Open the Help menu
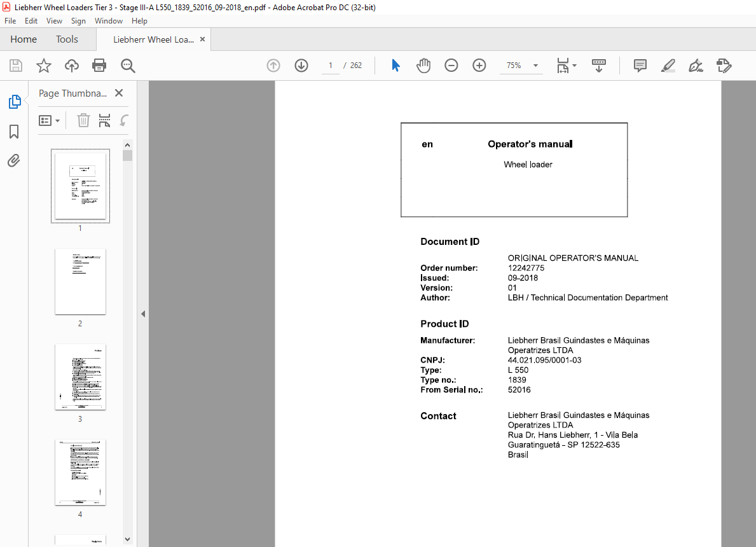 point(139,21)
